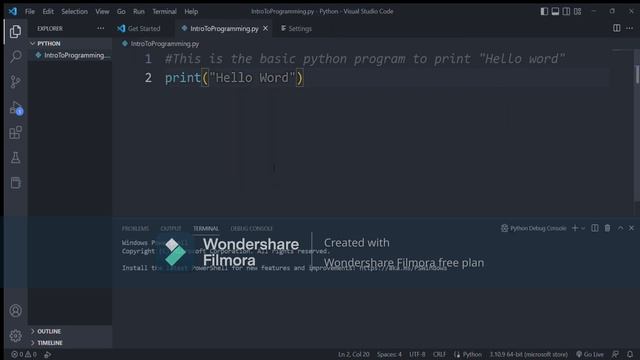Place cursor in the print("Hello Word") line
Screen dimensions: 640x360
pyautogui.click(x=234, y=78)
